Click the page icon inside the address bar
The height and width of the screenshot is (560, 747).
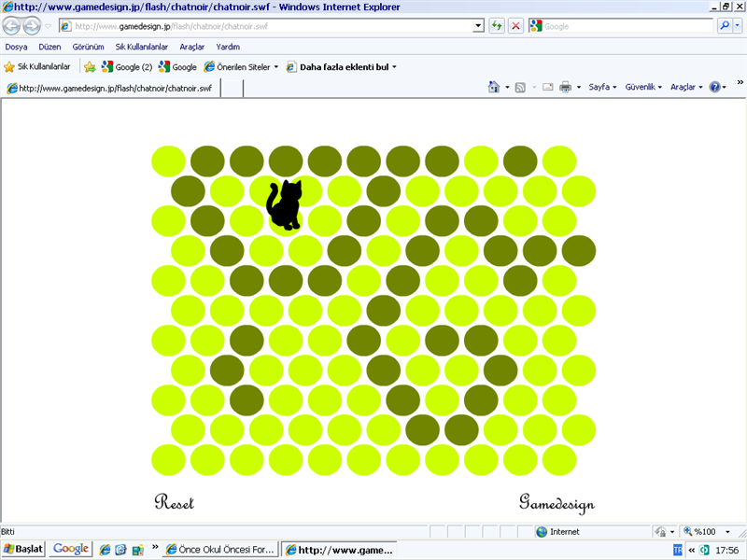point(65,26)
